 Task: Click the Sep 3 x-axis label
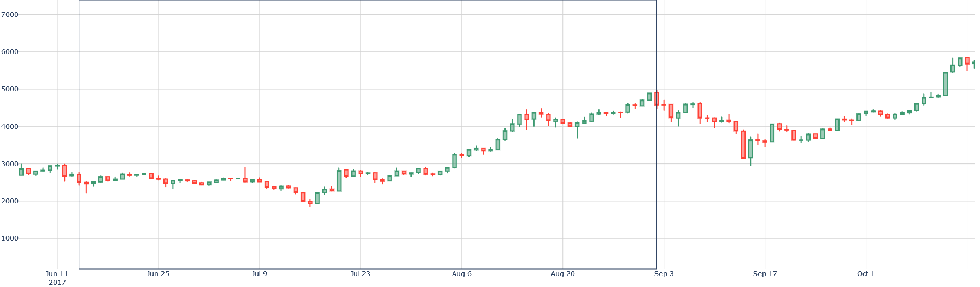point(664,274)
